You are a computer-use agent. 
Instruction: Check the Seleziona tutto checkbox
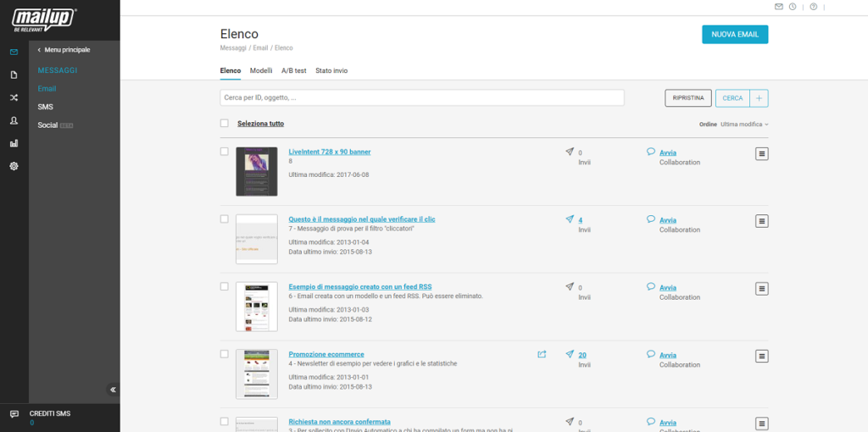225,124
